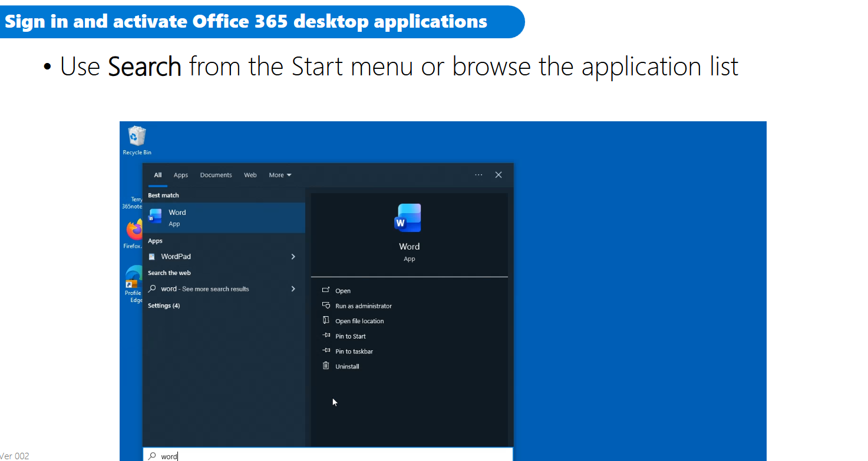Click the search text box containing 'word'
The image size is (868, 461).
328,456
